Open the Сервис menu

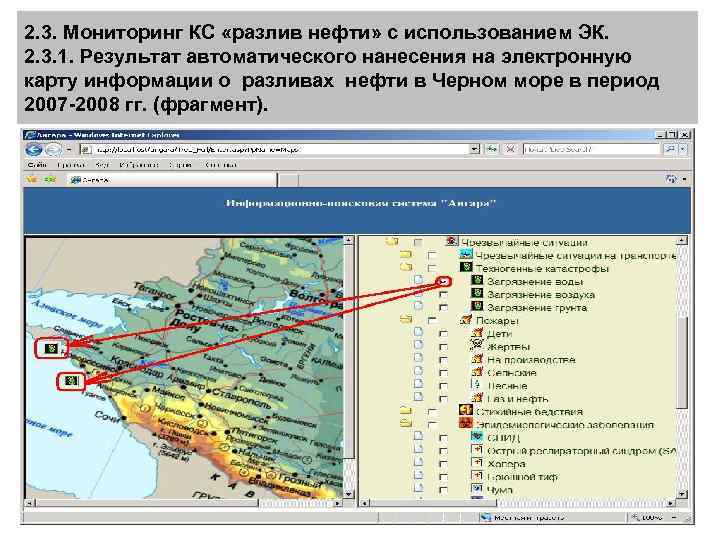[180, 165]
